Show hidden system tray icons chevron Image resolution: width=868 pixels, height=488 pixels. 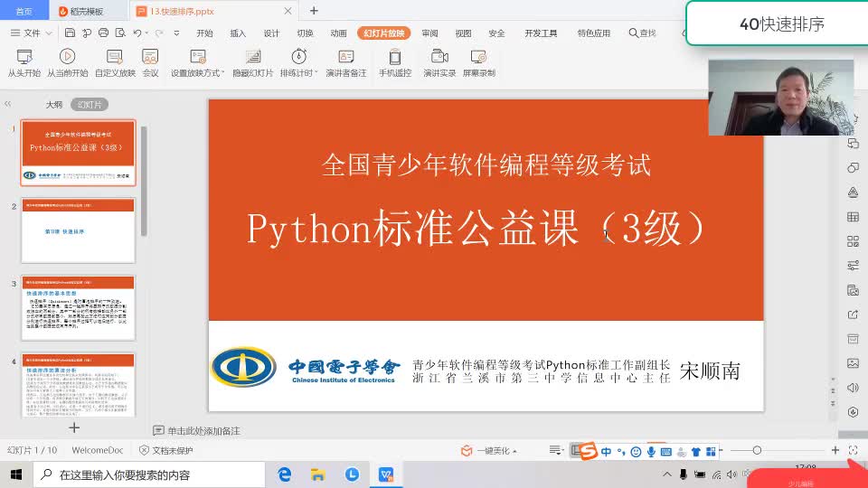pos(667,474)
